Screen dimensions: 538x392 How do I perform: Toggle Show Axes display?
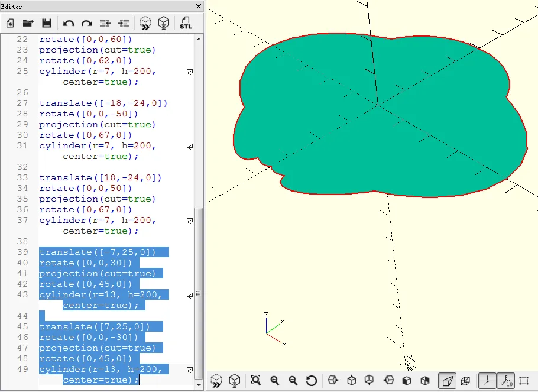tap(487, 381)
